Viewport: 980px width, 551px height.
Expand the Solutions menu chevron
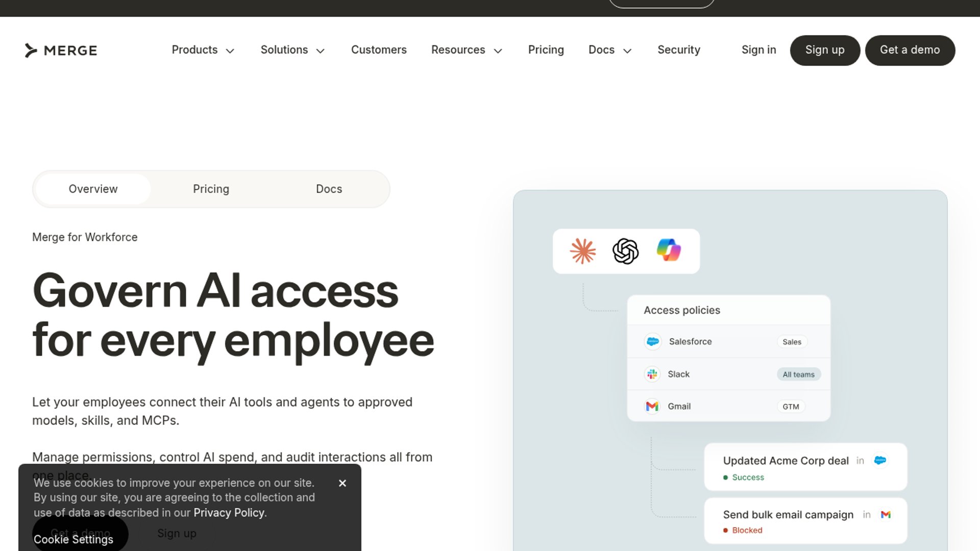321,51
